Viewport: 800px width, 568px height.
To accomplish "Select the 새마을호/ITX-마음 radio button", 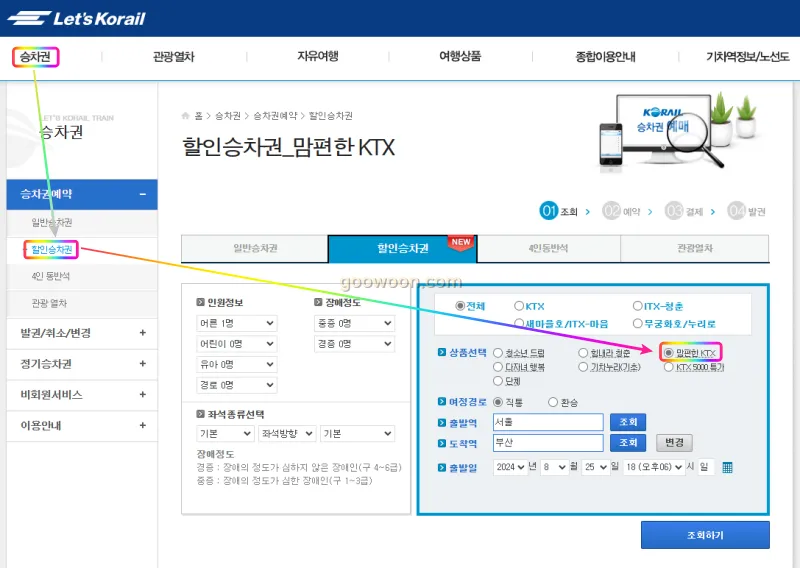I will [x=519, y=323].
